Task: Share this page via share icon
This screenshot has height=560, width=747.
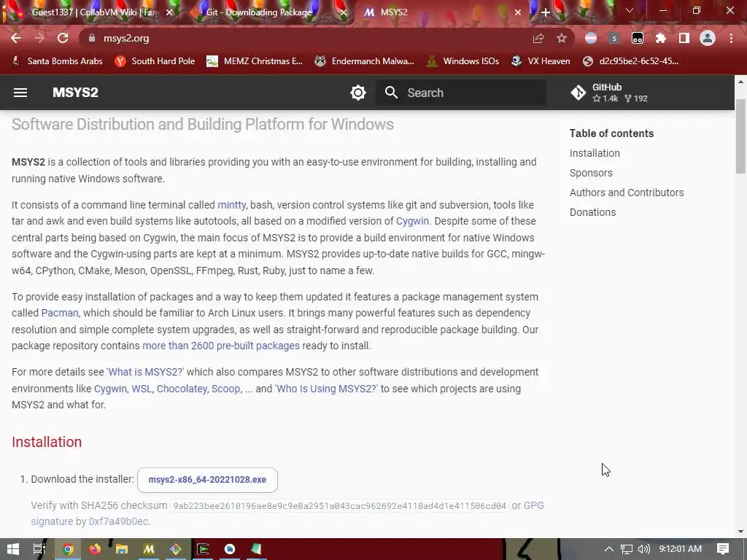Action: click(x=538, y=38)
